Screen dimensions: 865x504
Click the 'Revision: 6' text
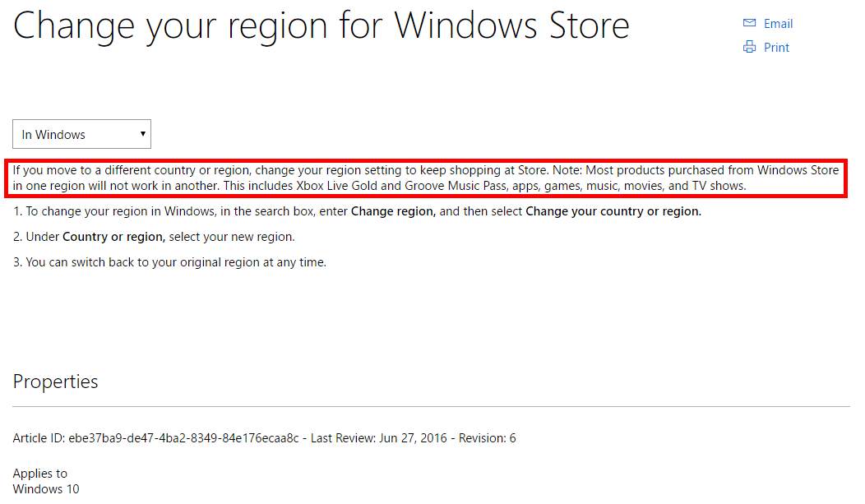click(487, 438)
